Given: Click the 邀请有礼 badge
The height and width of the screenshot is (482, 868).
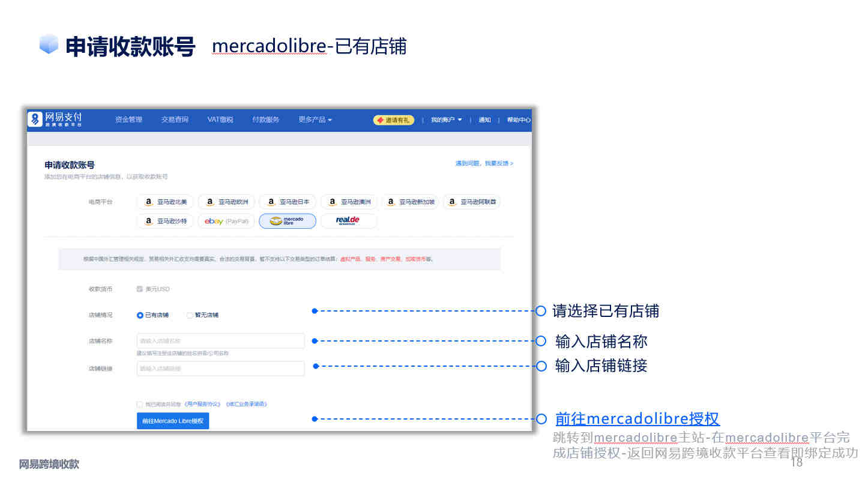Looking at the screenshot, I should click(x=394, y=120).
